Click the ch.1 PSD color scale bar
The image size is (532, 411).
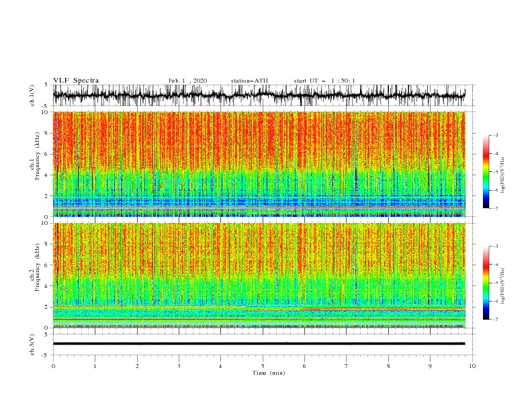point(486,172)
